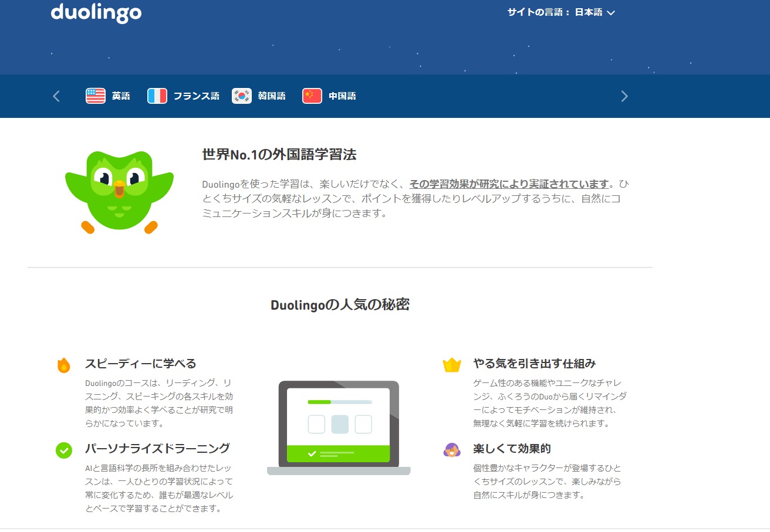Click the green checkmark icon beside パーソナライズドラーニング
The width and height of the screenshot is (770, 532).
63,450
